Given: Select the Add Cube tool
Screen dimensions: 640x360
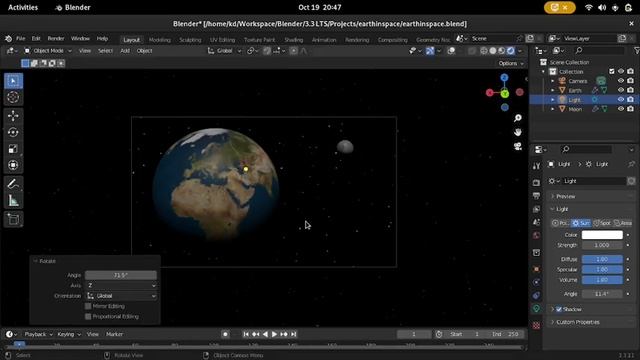Looking at the screenshot, I should coord(13,219).
